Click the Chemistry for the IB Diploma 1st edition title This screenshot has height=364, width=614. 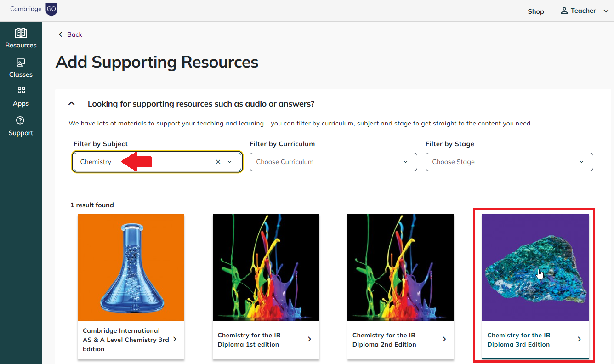tap(249, 340)
